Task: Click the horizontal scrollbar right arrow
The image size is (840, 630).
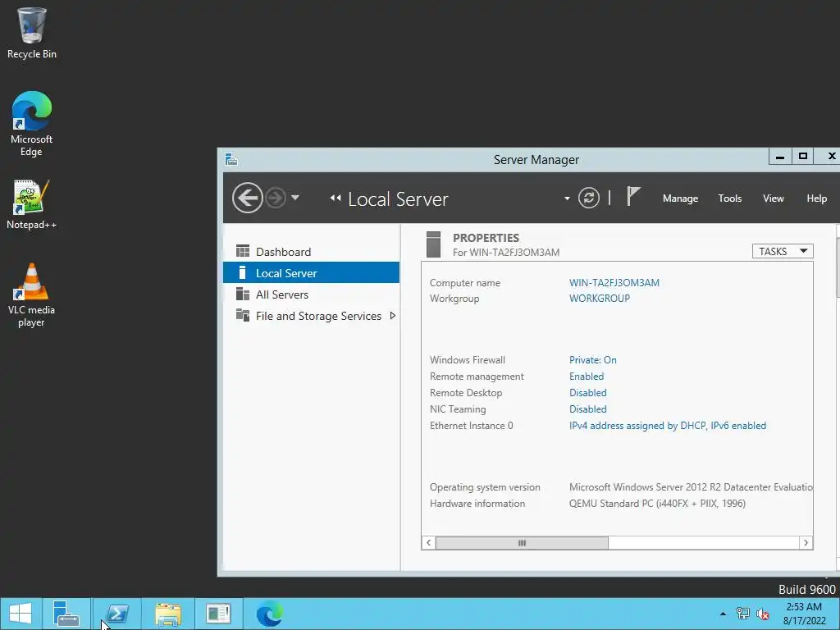Action: (806, 543)
